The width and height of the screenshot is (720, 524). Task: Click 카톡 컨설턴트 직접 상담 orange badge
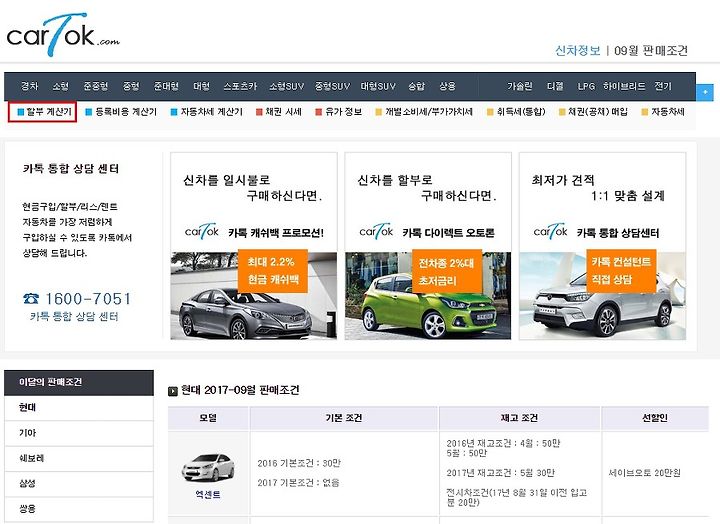tap(621, 271)
